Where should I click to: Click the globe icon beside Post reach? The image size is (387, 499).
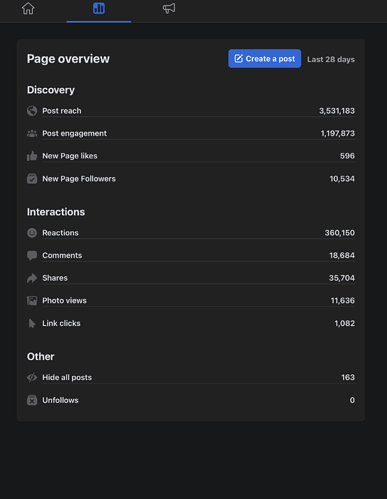point(32,111)
